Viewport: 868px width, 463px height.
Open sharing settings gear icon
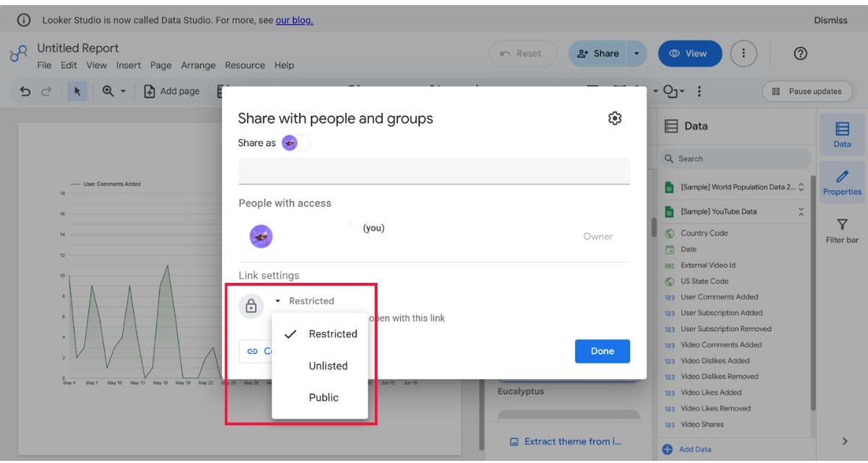pos(615,118)
